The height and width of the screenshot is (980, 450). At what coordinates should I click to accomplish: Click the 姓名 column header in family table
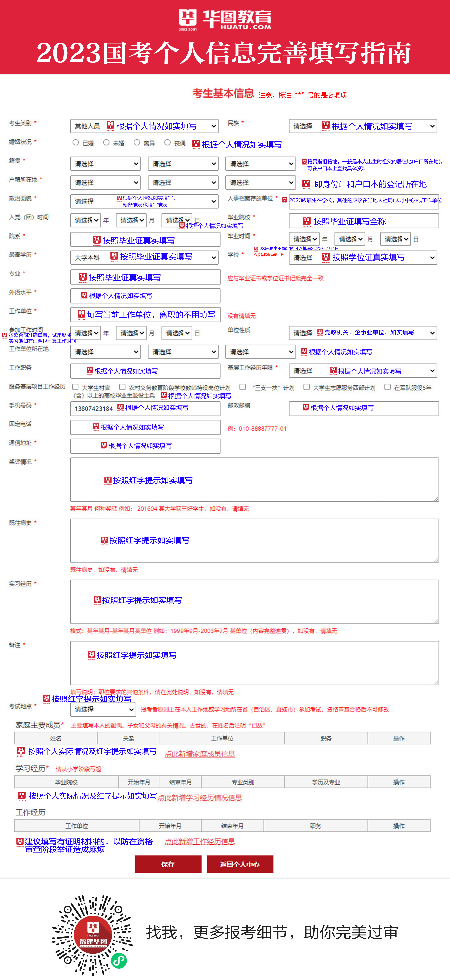[x=56, y=738]
